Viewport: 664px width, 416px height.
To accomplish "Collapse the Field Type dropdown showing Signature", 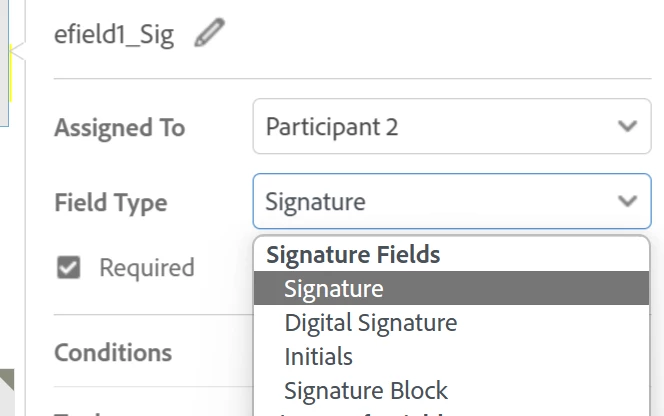I will pos(451,202).
